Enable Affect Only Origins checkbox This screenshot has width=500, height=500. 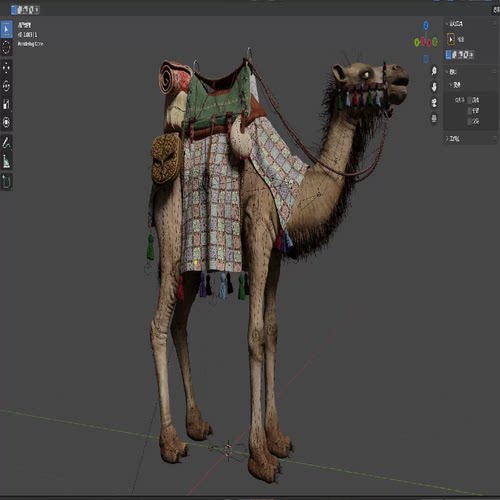pos(469,100)
